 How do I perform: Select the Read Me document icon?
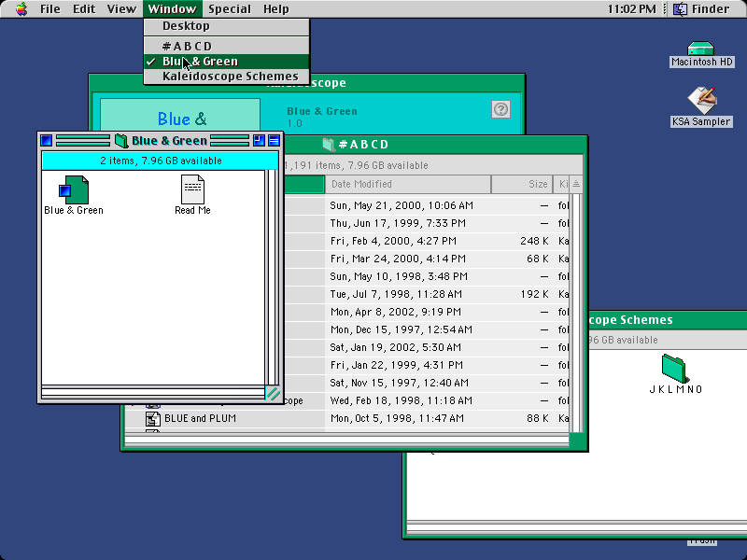click(193, 189)
